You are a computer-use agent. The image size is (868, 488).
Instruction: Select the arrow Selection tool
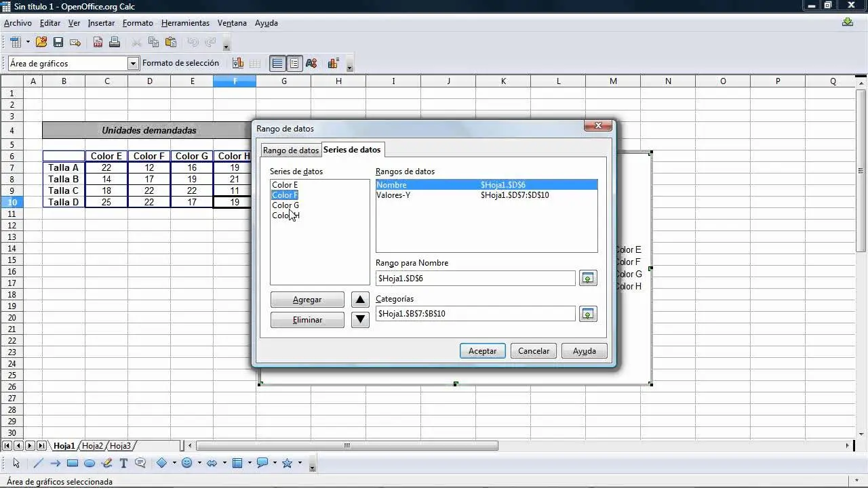click(x=16, y=464)
